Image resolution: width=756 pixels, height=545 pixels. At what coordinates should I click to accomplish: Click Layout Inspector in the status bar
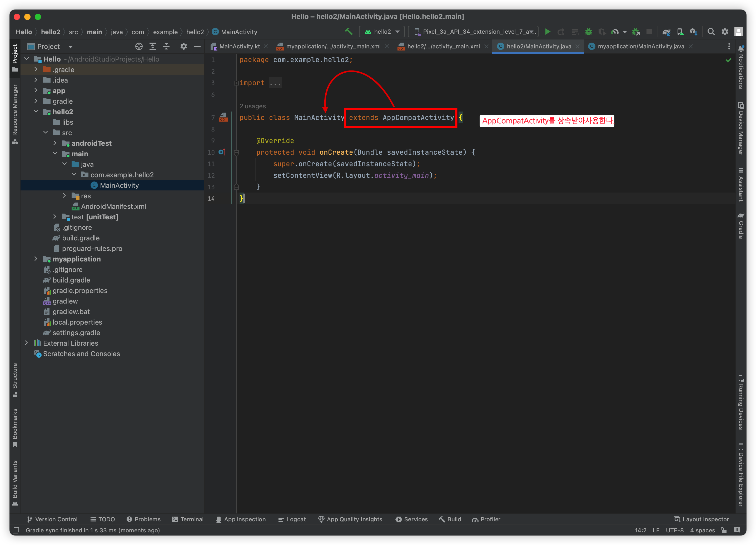(x=701, y=519)
